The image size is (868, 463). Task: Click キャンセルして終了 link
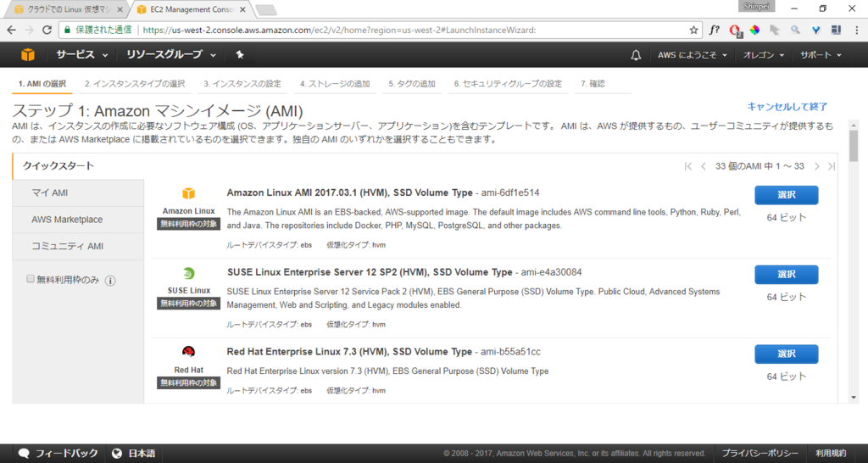(787, 107)
